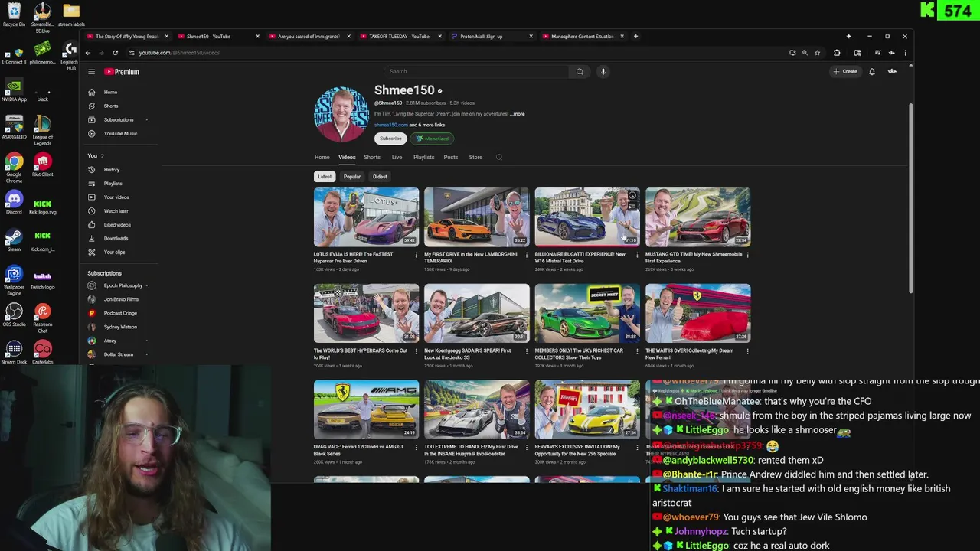
Task: Click the green Monetized badge
Action: coord(433,139)
